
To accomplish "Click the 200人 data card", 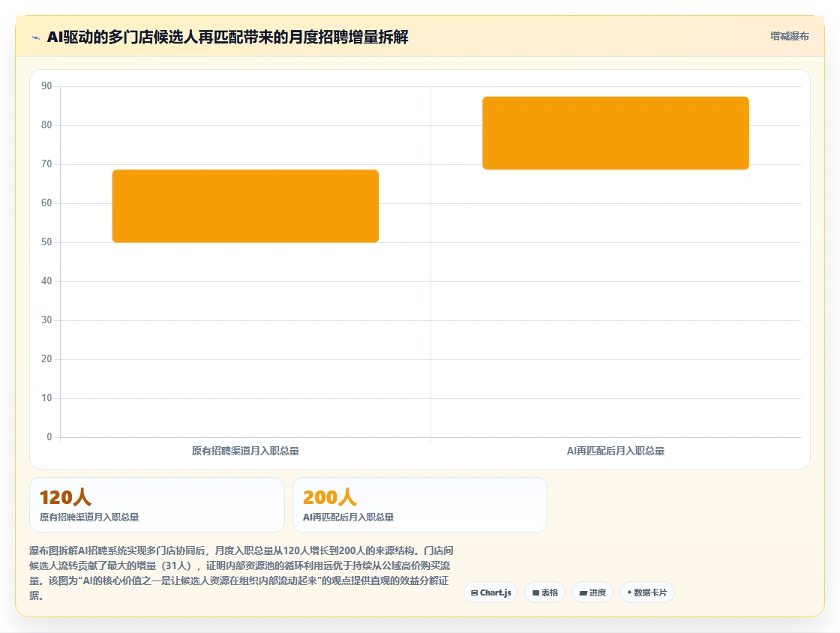I will (x=420, y=505).
